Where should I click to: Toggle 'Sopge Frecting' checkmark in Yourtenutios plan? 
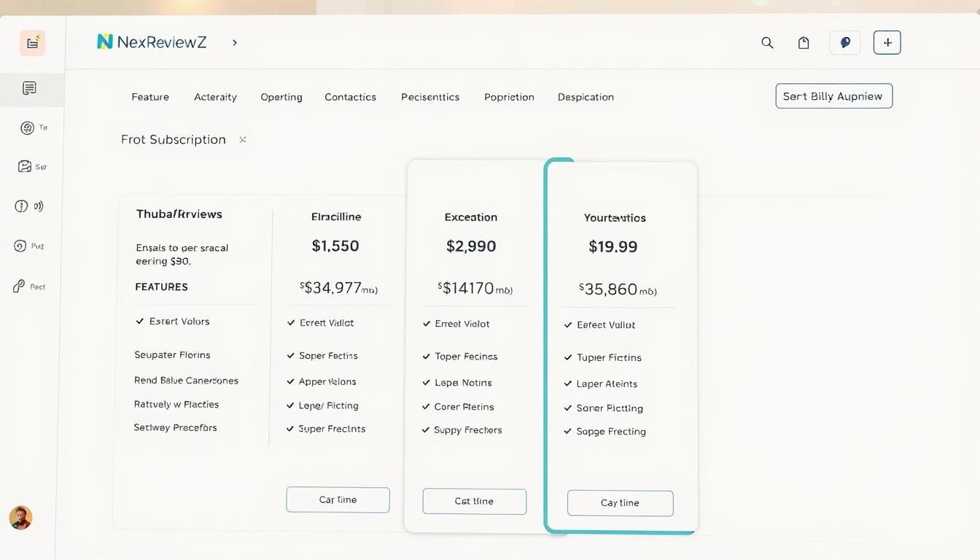pyautogui.click(x=568, y=432)
